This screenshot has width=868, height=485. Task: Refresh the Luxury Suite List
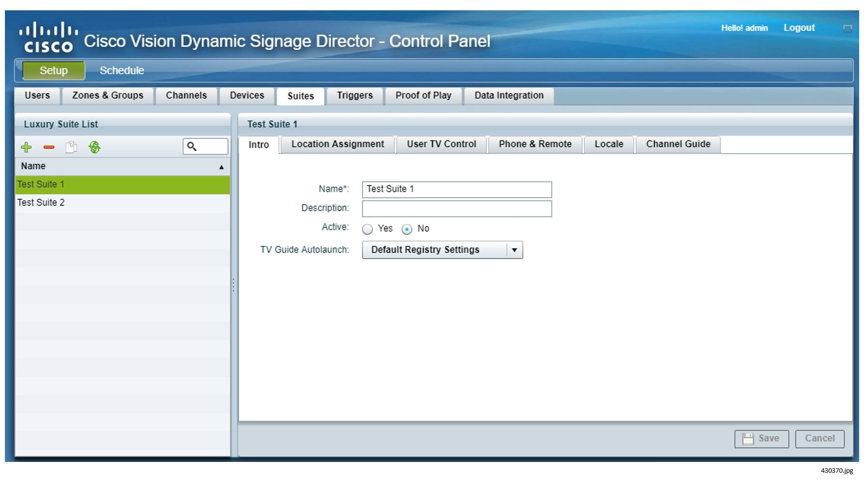pos(95,147)
